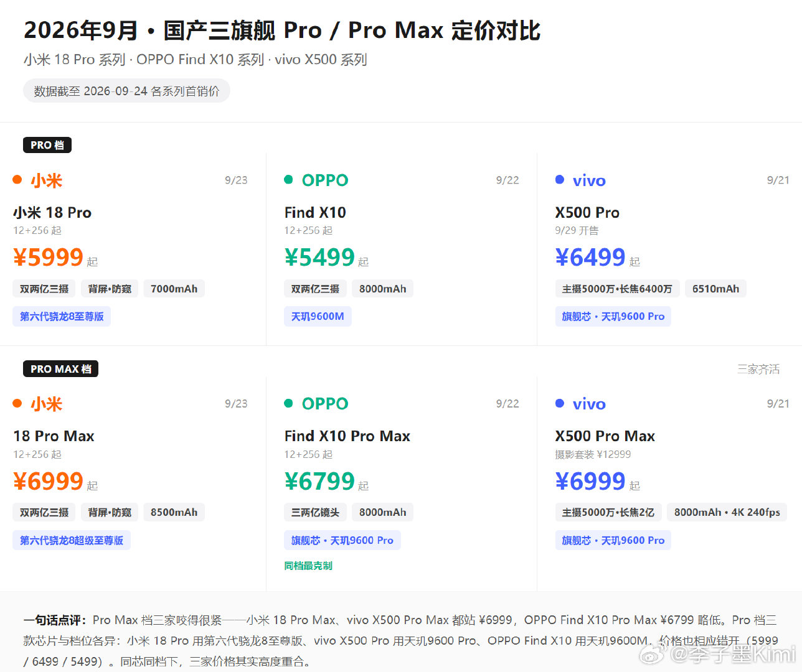Viewport: 802px width, 672px height.
Task: Click the ¥5499 price
Action: 319,257
